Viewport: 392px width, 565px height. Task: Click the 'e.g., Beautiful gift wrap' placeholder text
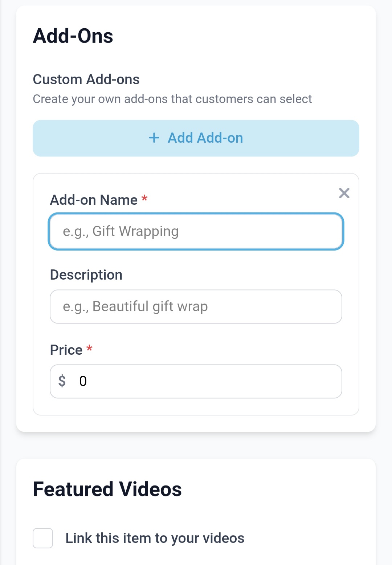[135, 306]
